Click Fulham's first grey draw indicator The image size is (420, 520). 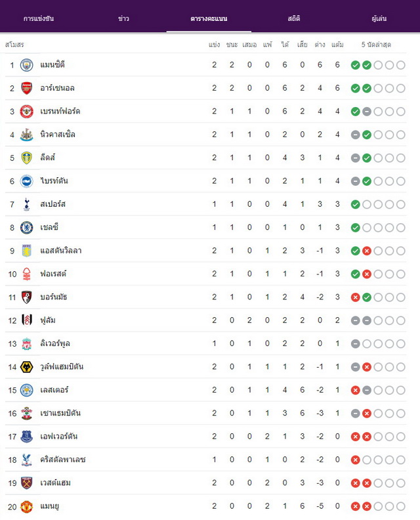[x=355, y=320]
